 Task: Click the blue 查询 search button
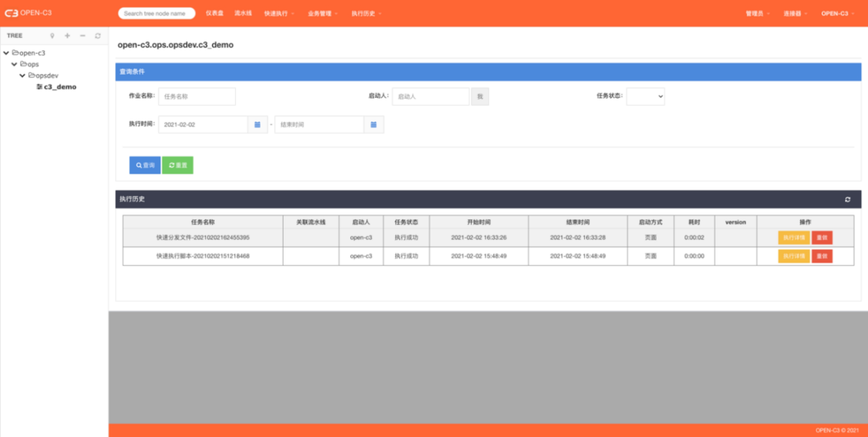point(145,165)
